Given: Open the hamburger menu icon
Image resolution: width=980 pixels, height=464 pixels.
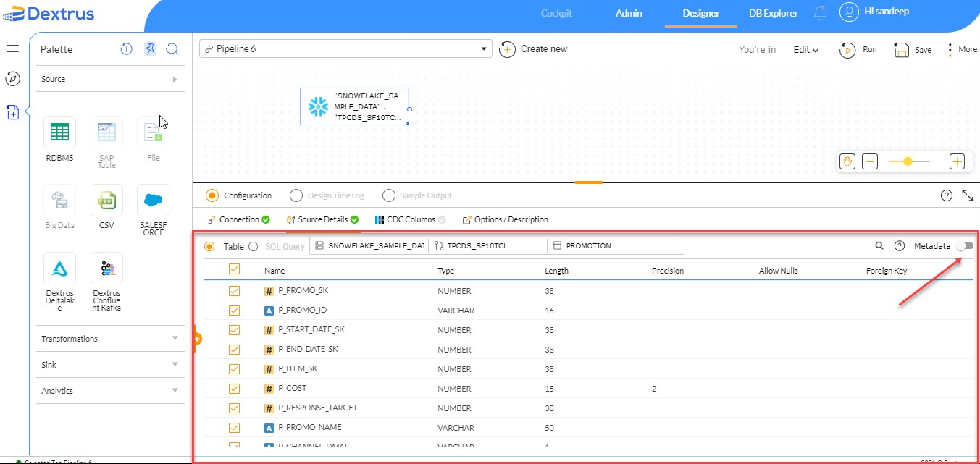Looking at the screenshot, I should click(x=12, y=48).
